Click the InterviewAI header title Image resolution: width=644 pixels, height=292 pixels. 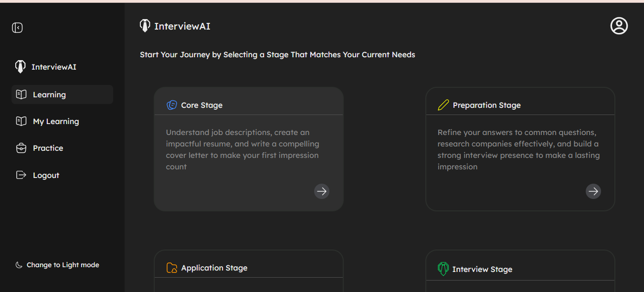[182, 26]
